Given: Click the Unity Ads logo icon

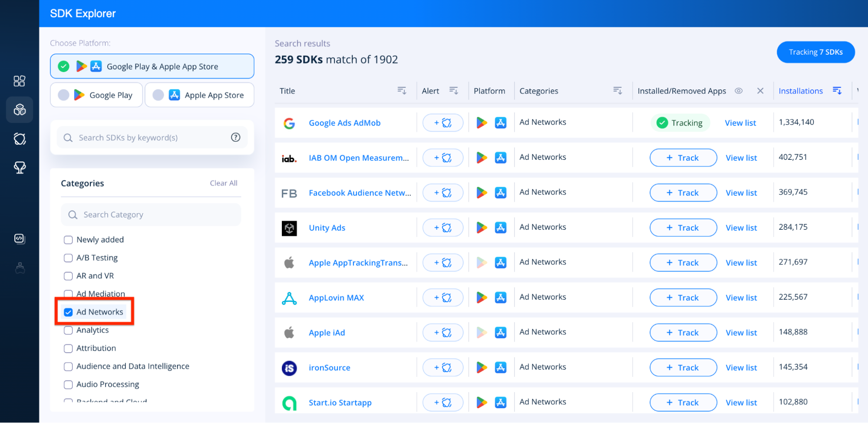Looking at the screenshot, I should (289, 228).
